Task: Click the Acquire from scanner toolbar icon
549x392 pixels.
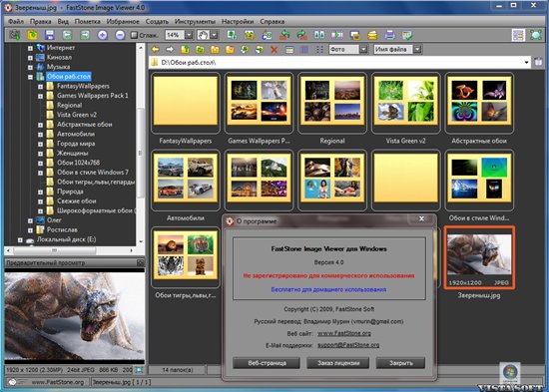Action: 15,35
